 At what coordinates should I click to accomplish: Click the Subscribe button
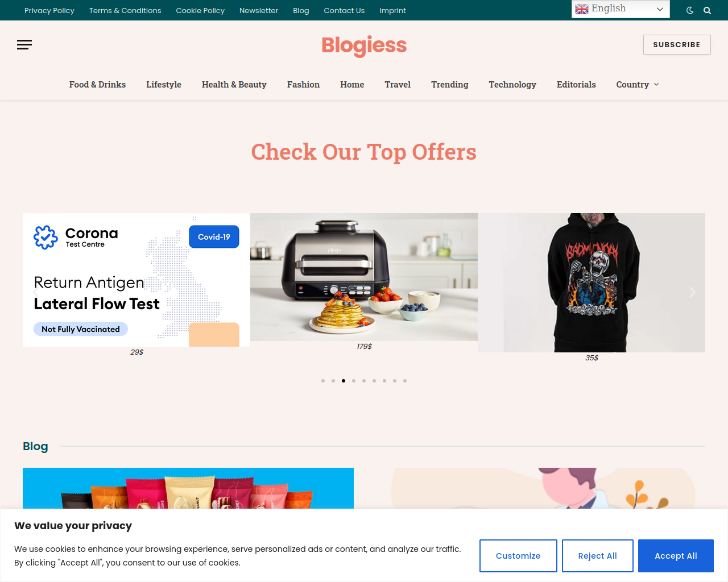click(x=677, y=45)
